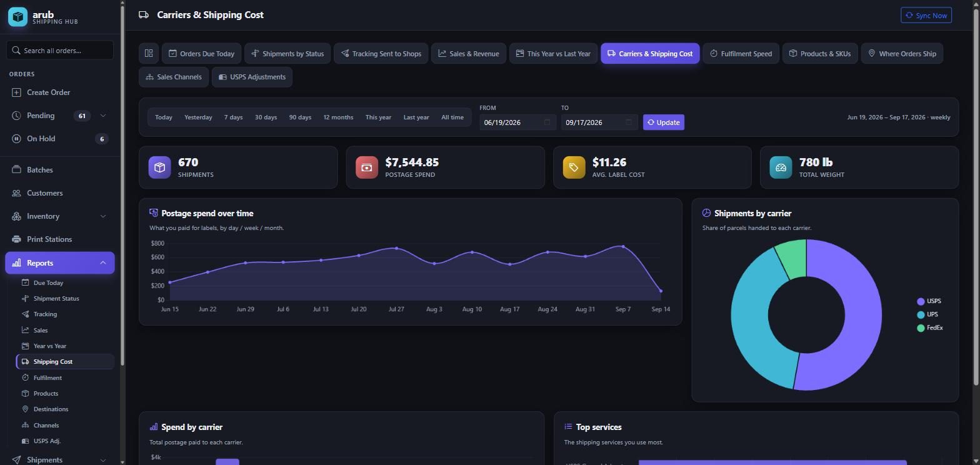Viewport: 980px width, 465px height.
Task: Click the teal Total Weight gauge icon
Action: (781, 167)
